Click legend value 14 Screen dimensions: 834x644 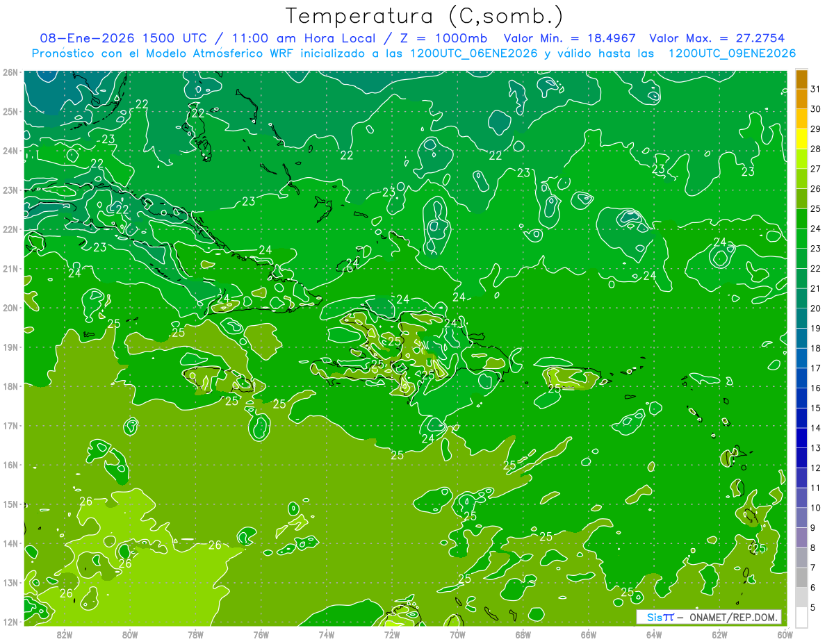tap(815, 428)
